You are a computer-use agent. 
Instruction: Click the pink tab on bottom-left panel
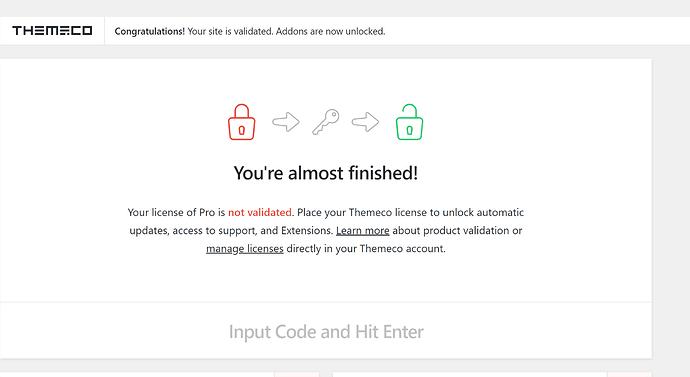(297, 374)
